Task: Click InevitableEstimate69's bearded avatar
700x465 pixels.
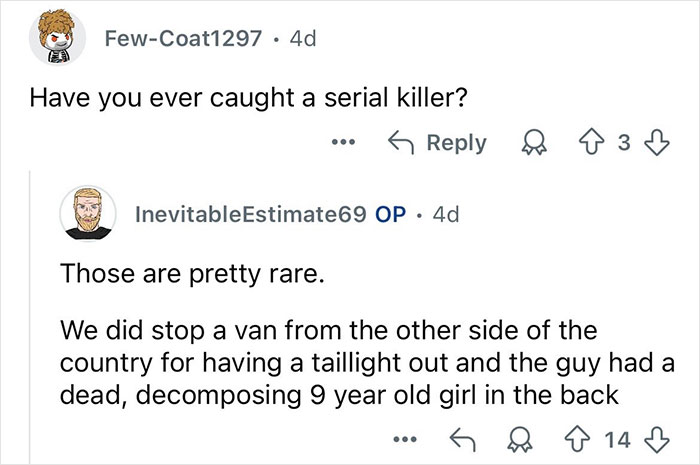Action: pyautogui.click(x=90, y=216)
